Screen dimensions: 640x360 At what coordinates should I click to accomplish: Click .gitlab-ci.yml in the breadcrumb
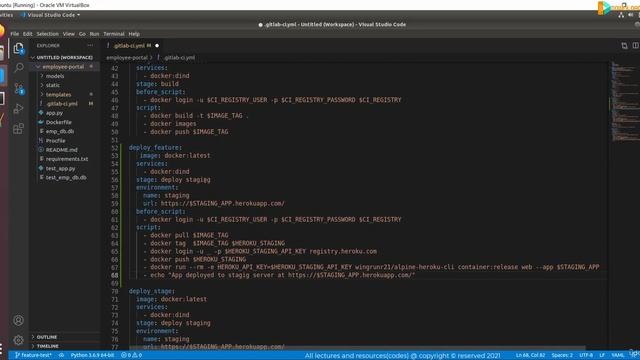click(x=179, y=58)
